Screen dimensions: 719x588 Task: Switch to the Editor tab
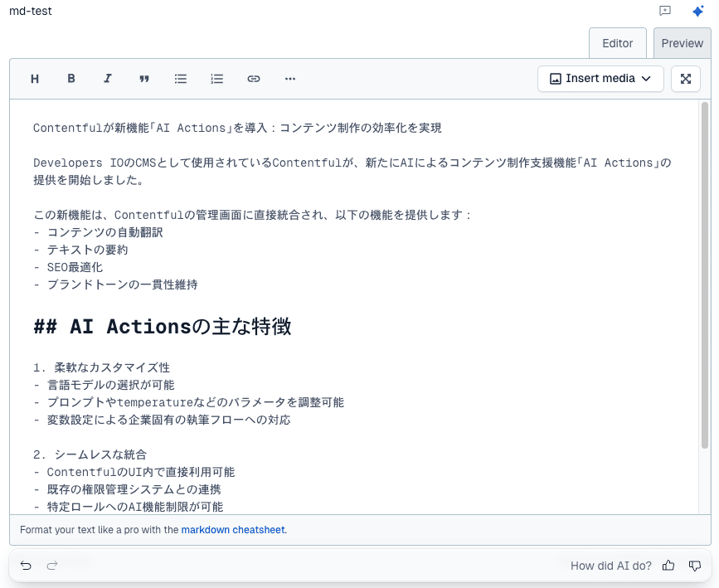pos(617,43)
